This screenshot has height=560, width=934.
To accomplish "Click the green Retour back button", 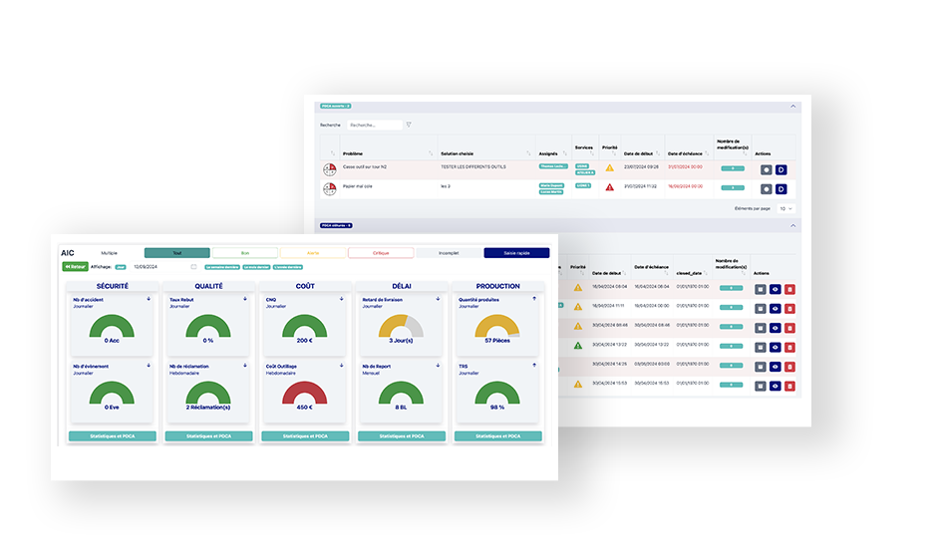I will point(75,267).
